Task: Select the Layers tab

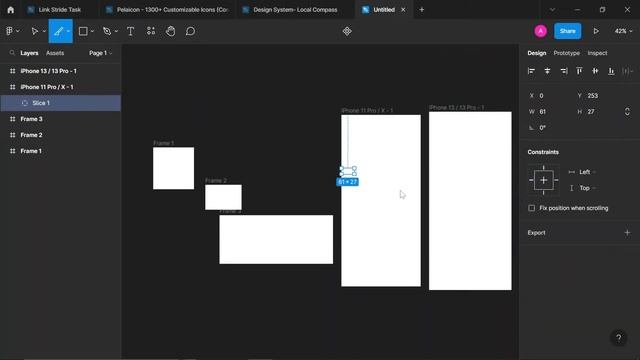Action: point(29,53)
